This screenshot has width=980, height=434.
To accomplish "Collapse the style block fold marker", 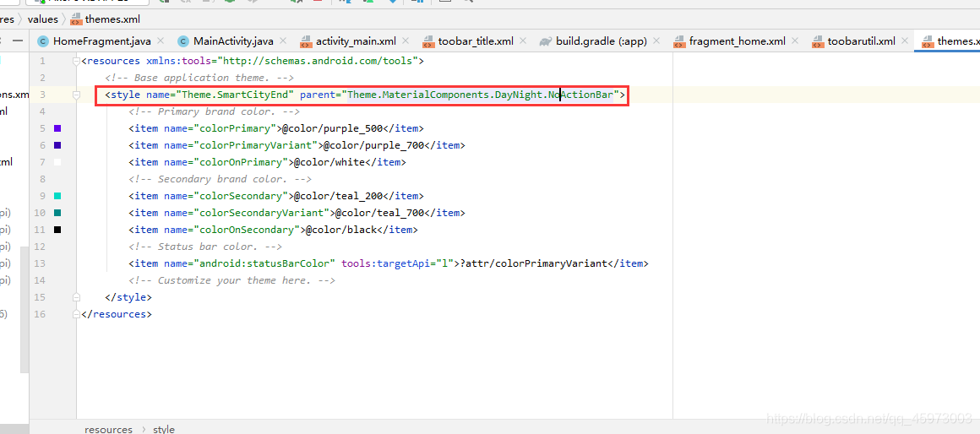I will (77, 95).
